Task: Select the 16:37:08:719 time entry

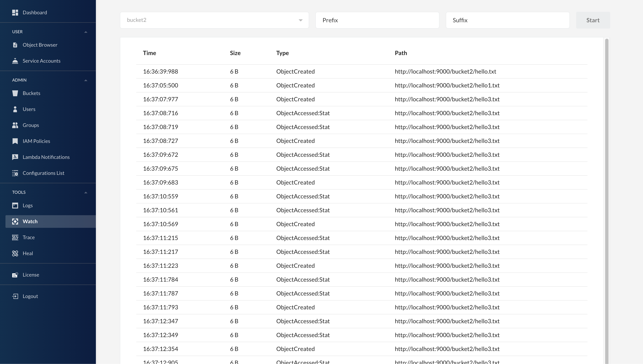Action: tap(161, 127)
